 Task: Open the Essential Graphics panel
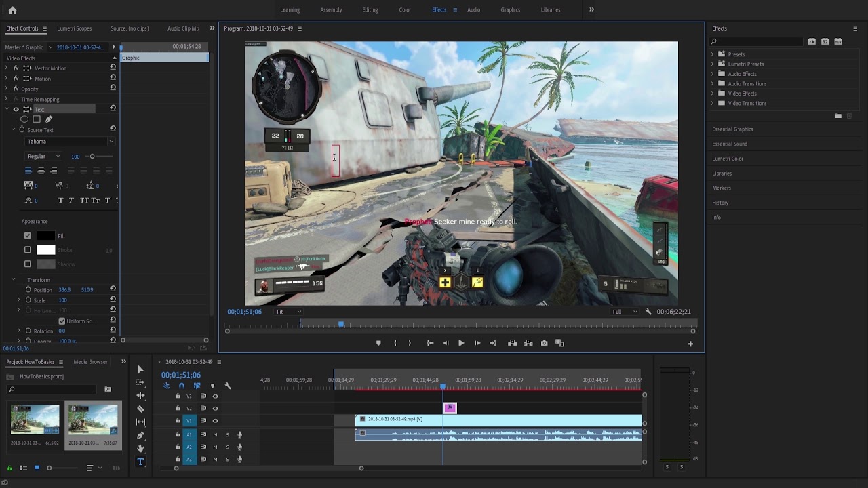pyautogui.click(x=732, y=129)
